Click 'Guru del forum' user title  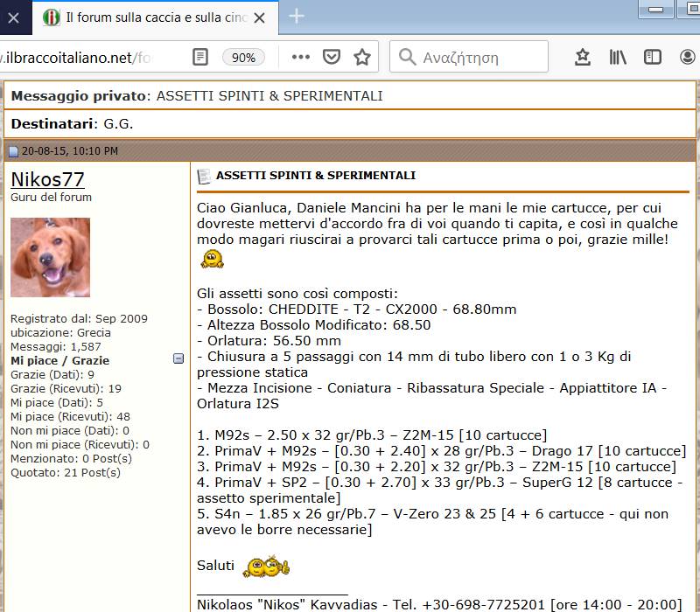51,198
